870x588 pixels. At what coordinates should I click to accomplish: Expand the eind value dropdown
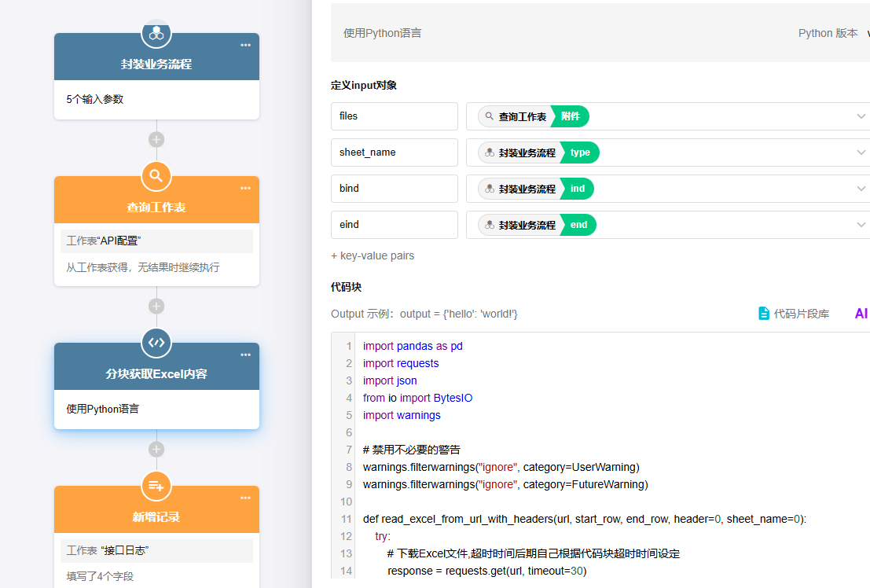(861, 225)
